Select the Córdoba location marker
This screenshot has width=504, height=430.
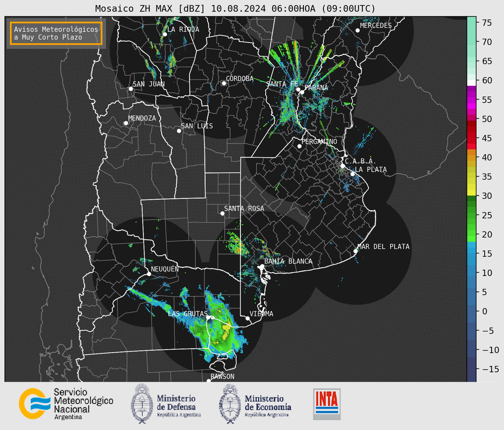pyautogui.click(x=224, y=83)
